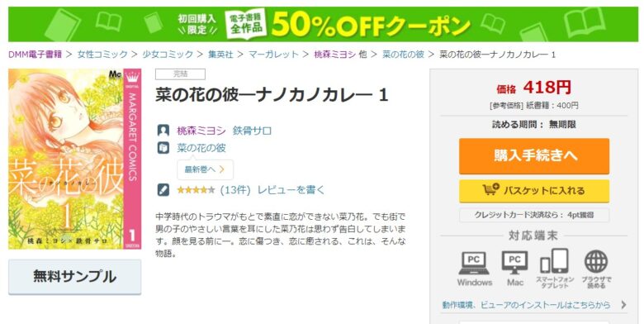644x324 pixels.
Task: Click the 無料サンプル free sample button
Action: point(75,276)
